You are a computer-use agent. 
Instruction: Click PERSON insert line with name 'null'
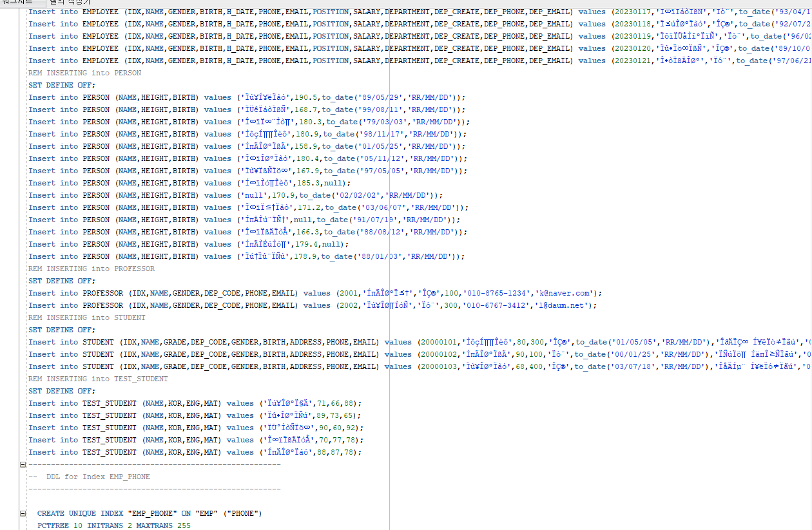click(x=236, y=195)
